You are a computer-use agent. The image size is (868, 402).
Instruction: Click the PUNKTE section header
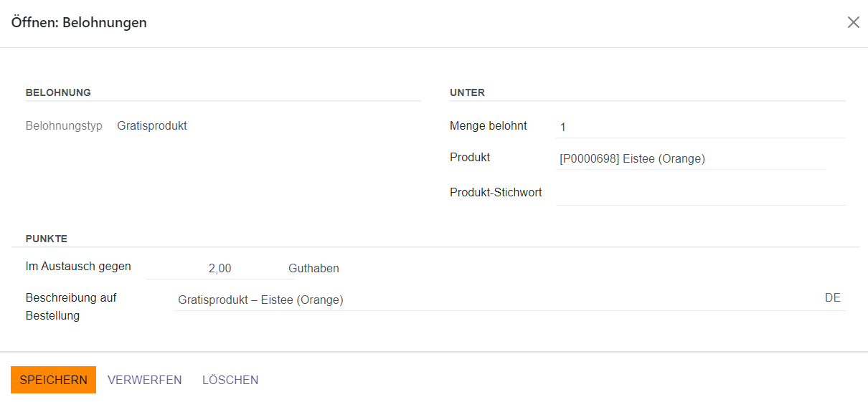point(47,239)
